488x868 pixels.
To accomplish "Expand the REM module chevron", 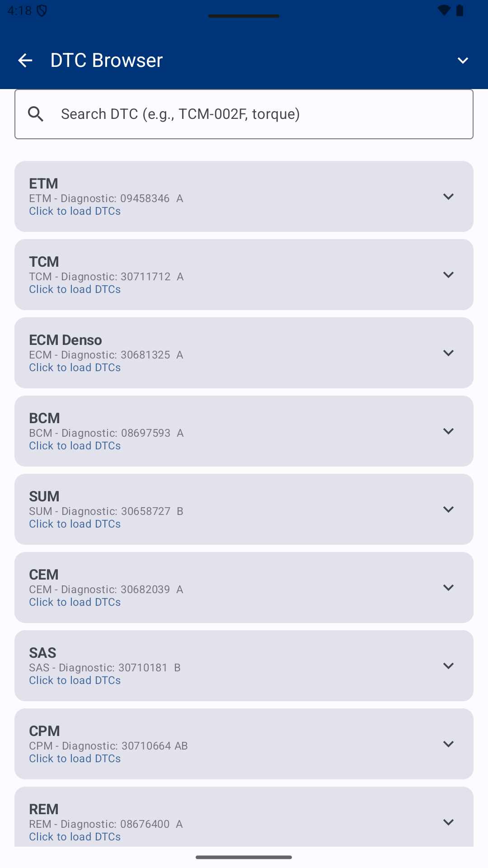I will [x=448, y=822].
